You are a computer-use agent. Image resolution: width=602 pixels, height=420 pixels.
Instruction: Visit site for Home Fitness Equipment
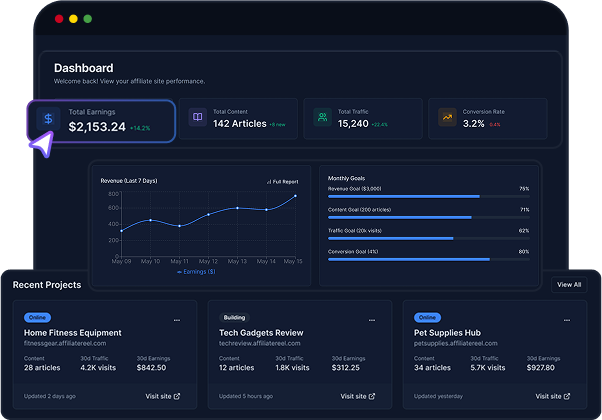click(x=163, y=396)
